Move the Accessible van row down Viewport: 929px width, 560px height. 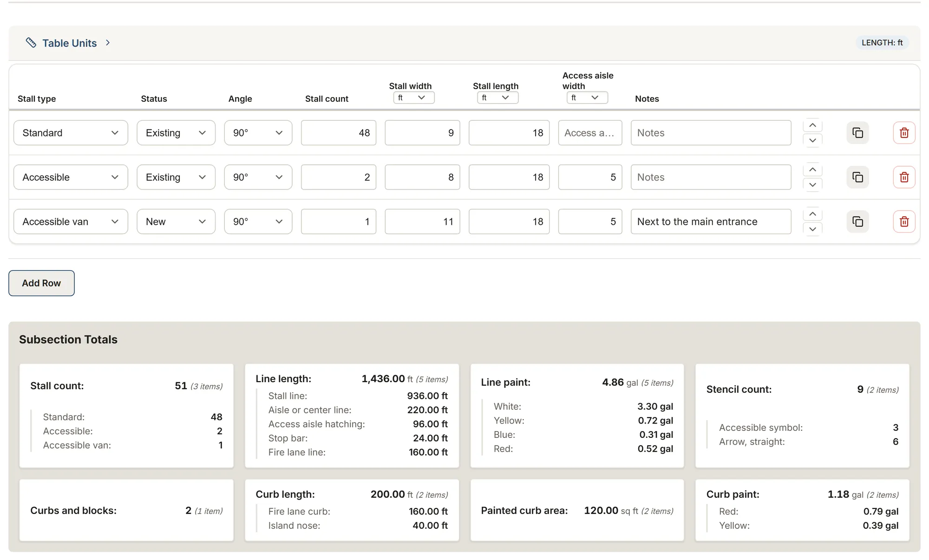coord(812,229)
